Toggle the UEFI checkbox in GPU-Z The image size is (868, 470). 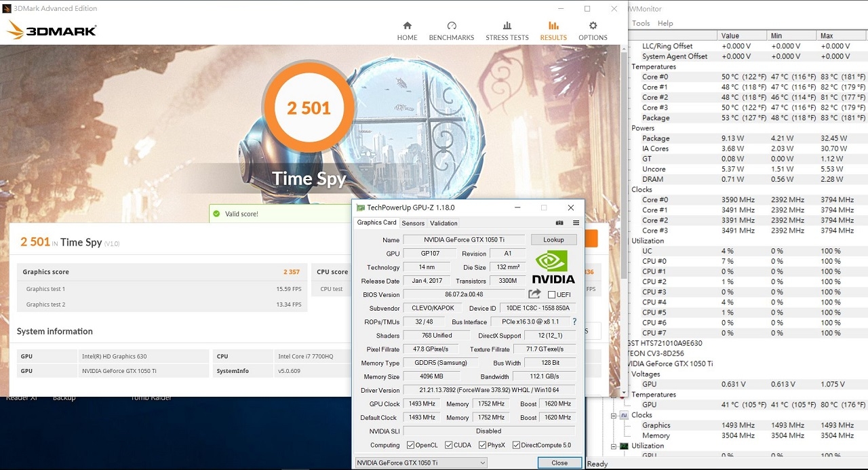click(551, 294)
